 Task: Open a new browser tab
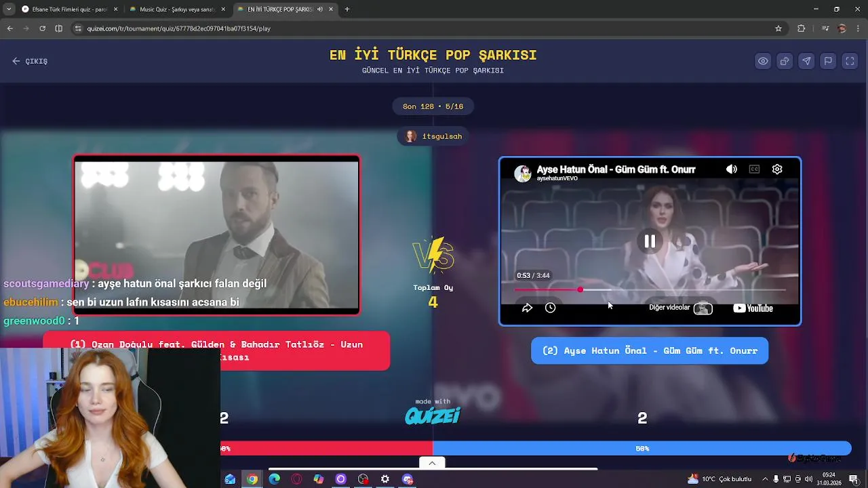(347, 9)
